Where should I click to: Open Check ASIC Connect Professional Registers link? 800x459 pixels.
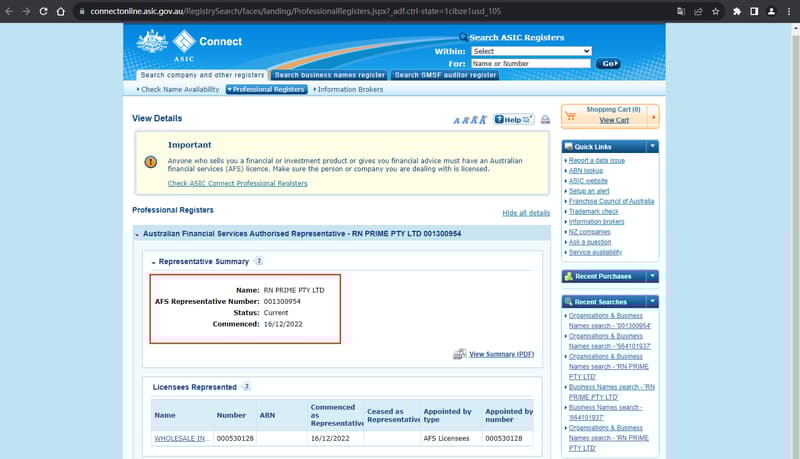238,184
